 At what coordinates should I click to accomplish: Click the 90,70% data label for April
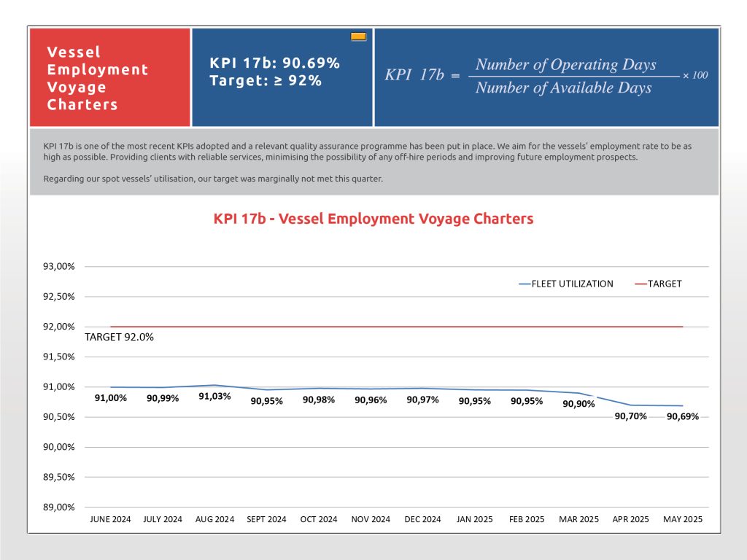[x=631, y=416]
